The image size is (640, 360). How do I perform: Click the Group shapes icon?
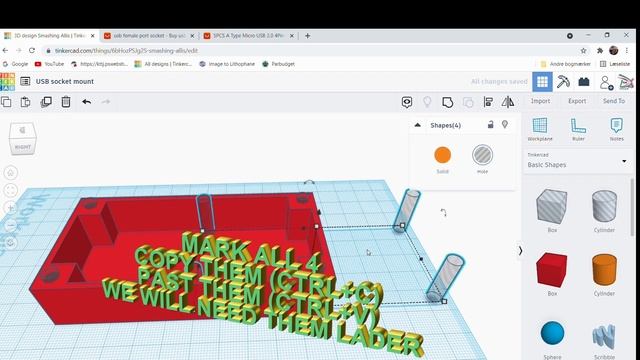point(447,102)
